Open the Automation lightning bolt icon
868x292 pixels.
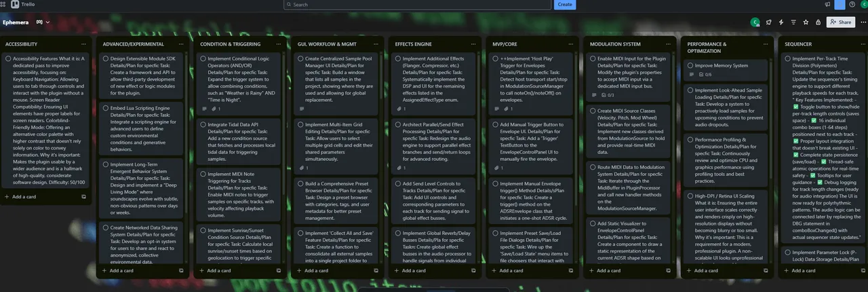(x=781, y=22)
